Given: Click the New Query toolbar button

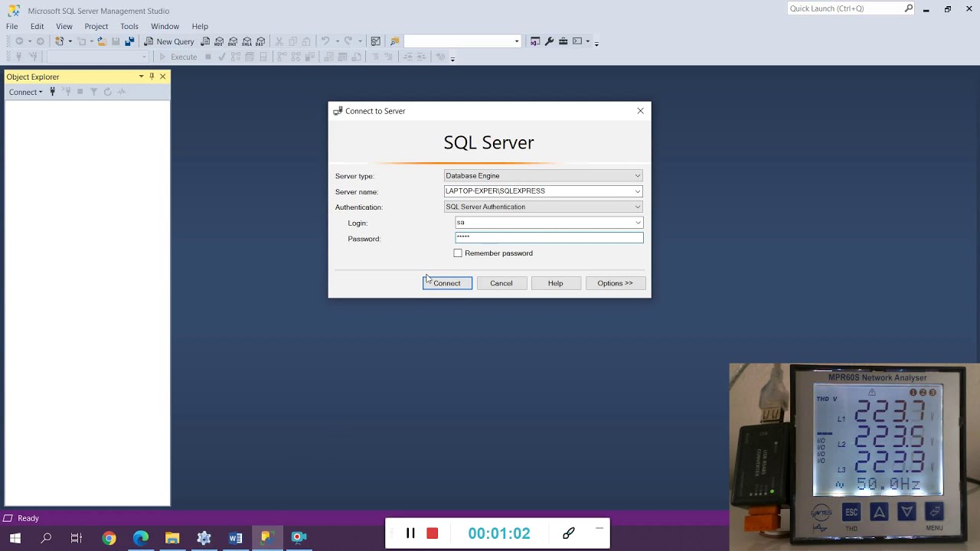Looking at the screenshot, I should pos(169,41).
